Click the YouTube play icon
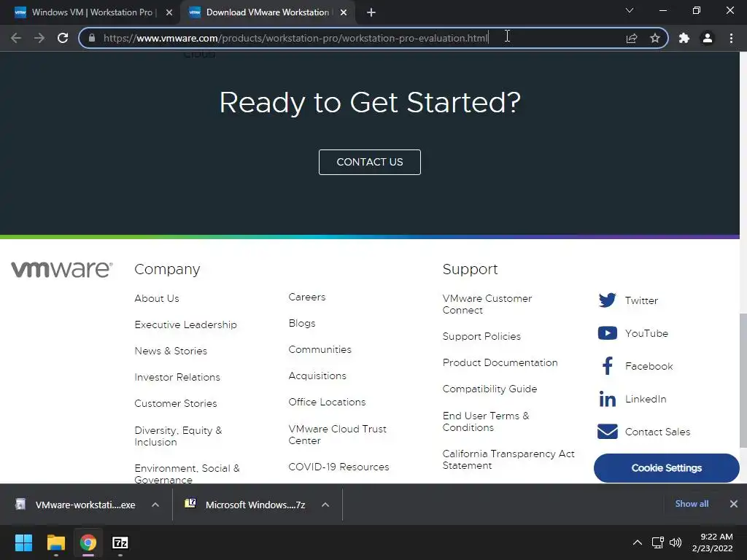Viewport: 747px width, 560px height. pos(608,332)
